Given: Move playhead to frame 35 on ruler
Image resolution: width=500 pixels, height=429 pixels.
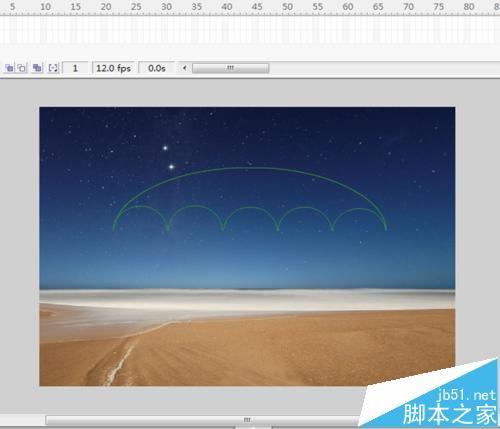Looking at the screenshot, I should 197,7.
